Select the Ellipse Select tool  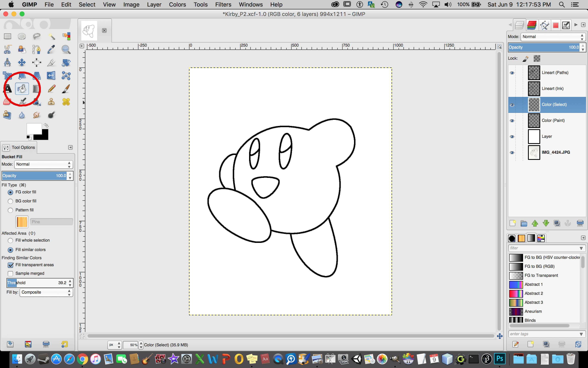click(22, 36)
